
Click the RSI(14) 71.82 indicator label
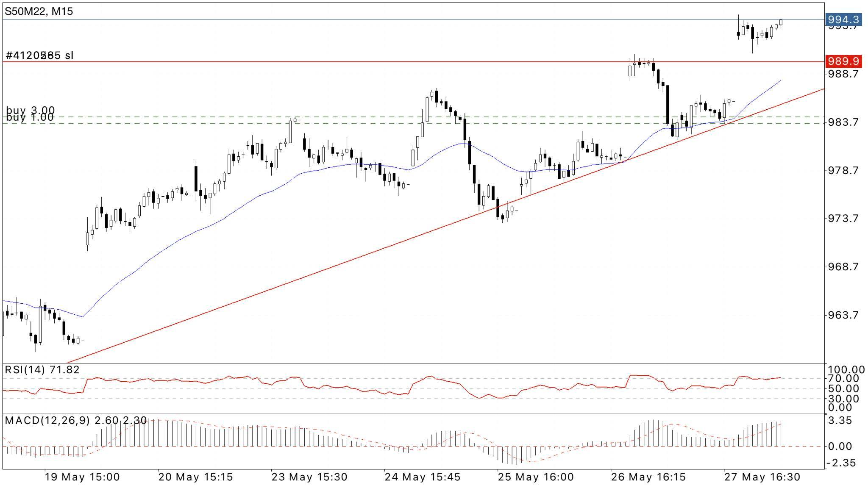[x=42, y=370]
